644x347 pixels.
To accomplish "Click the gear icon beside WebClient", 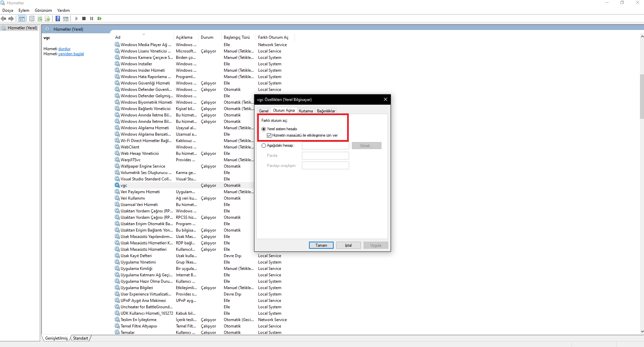I will [117, 147].
